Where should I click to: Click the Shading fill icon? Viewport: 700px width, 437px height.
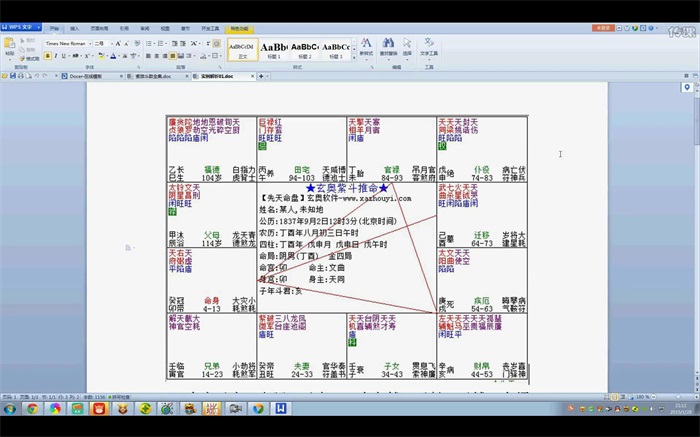click(x=203, y=56)
